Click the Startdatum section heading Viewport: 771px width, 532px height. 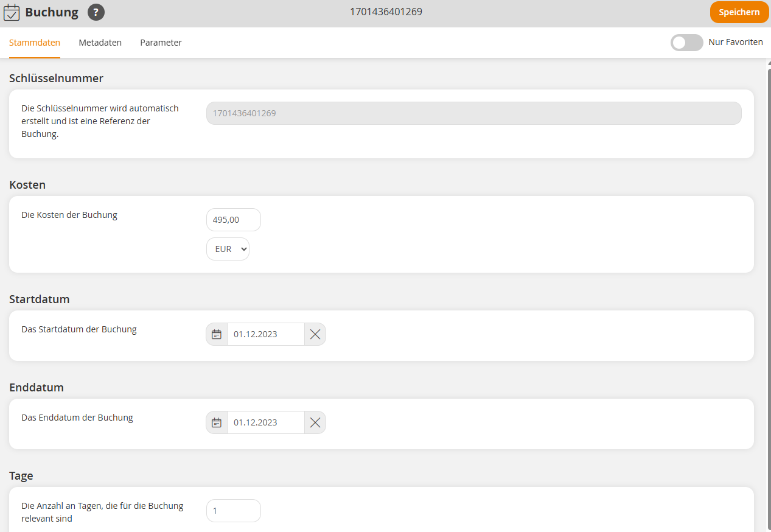tap(40, 299)
